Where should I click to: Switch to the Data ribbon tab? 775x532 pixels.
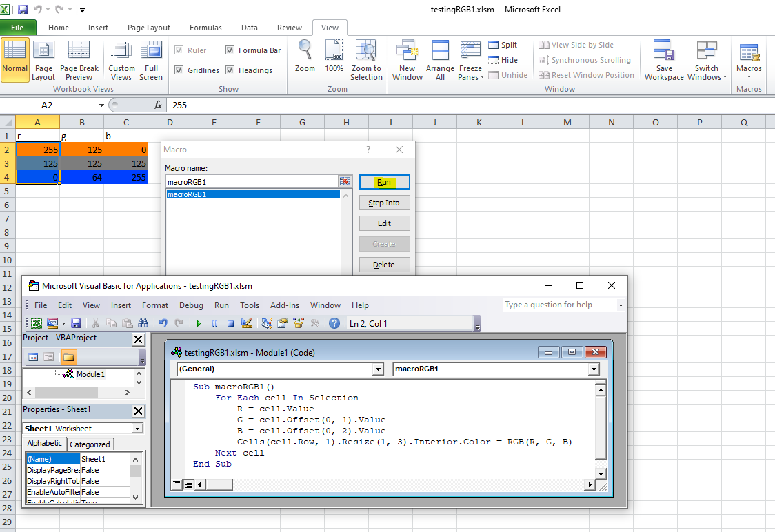249,28
